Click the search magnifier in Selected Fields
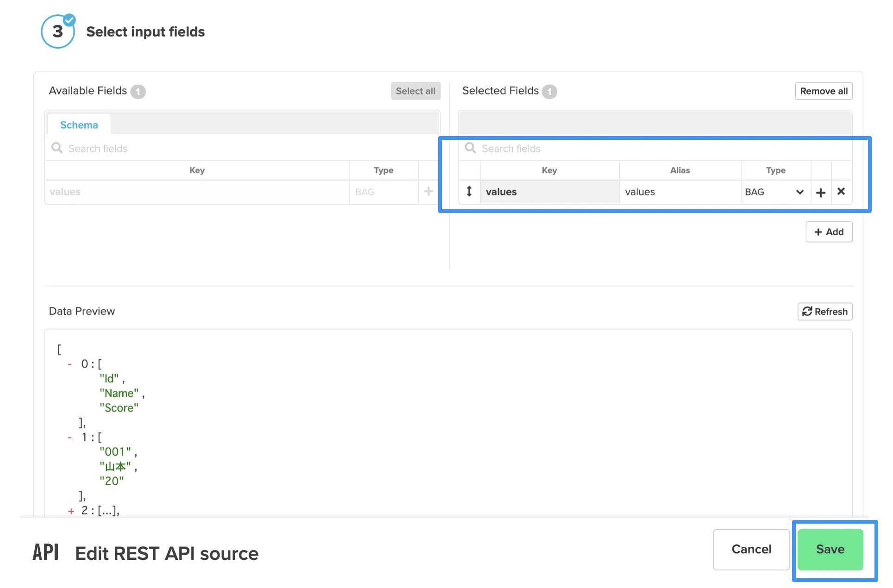893x588 pixels. tap(470, 148)
